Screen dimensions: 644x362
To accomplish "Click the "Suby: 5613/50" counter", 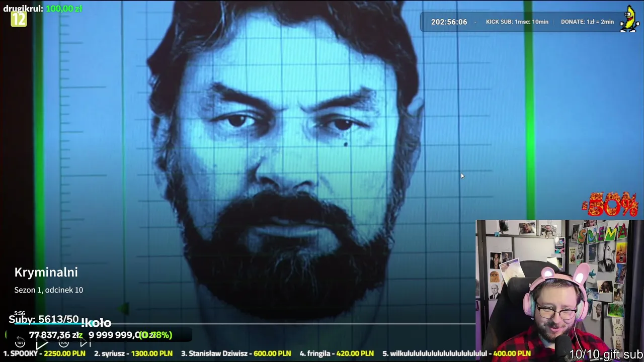I will point(44,320).
